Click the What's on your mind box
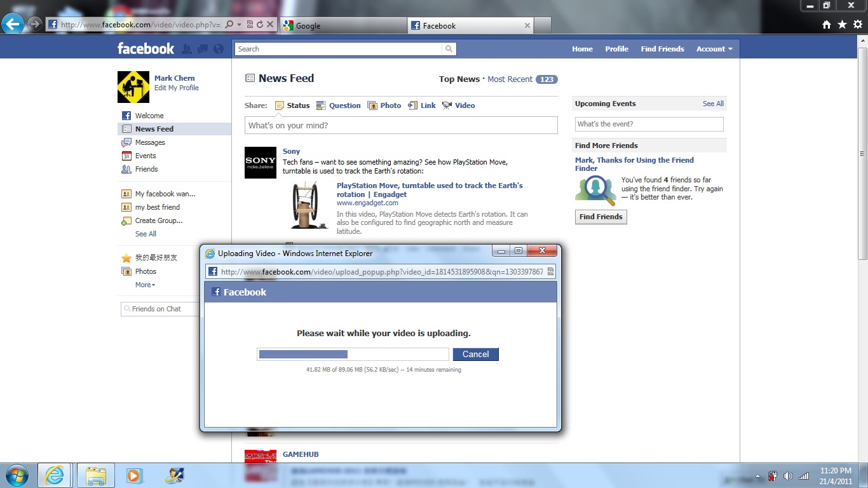Image resolution: width=868 pixels, height=488 pixels. click(401, 125)
